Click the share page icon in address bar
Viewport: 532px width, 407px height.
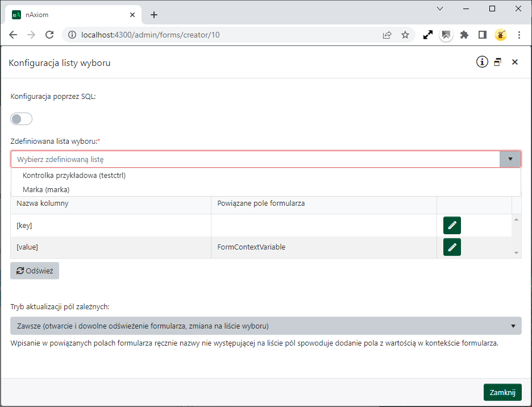pyautogui.click(x=387, y=35)
